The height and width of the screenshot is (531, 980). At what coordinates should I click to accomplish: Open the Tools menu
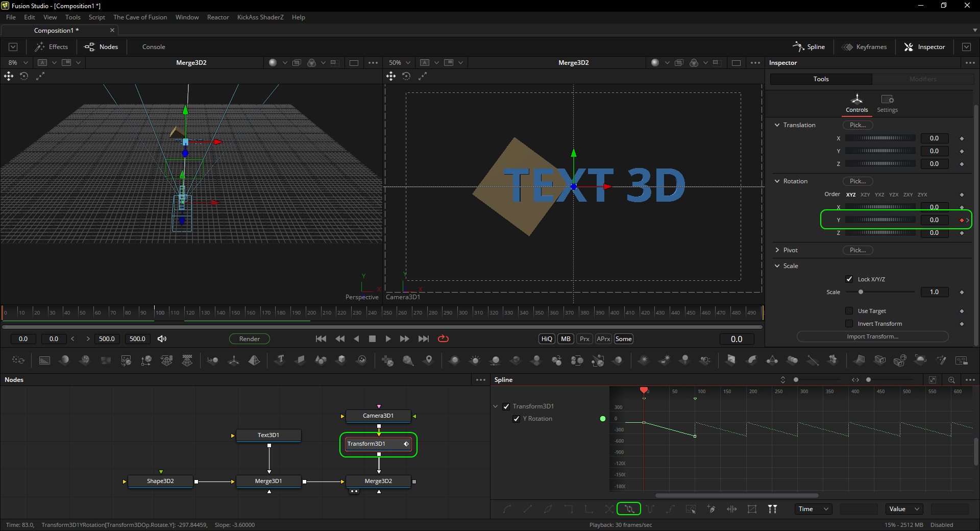pyautogui.click(x=72, y=17)
